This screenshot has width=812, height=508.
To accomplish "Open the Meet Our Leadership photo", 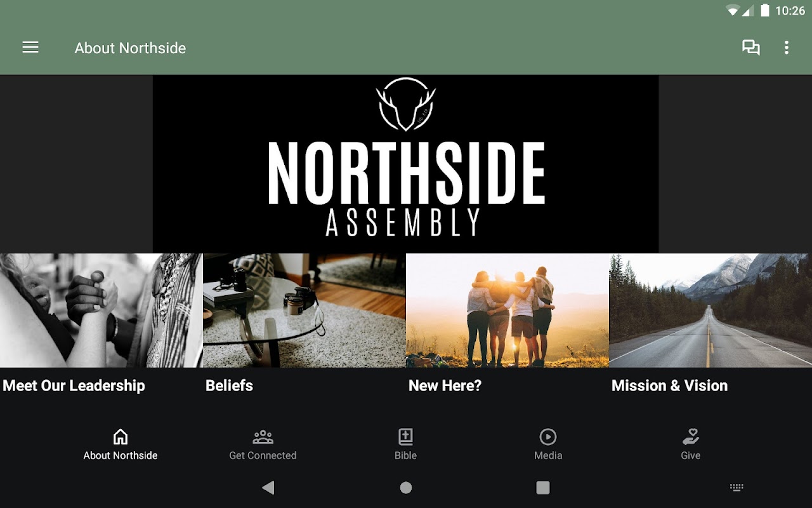I will [x=101, y=311].
